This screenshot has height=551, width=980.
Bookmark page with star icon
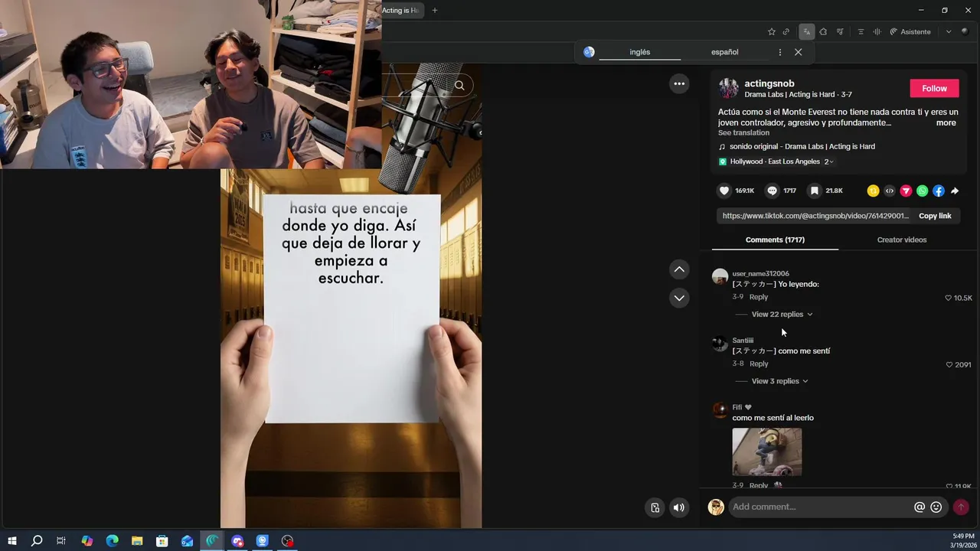[771, 31]
